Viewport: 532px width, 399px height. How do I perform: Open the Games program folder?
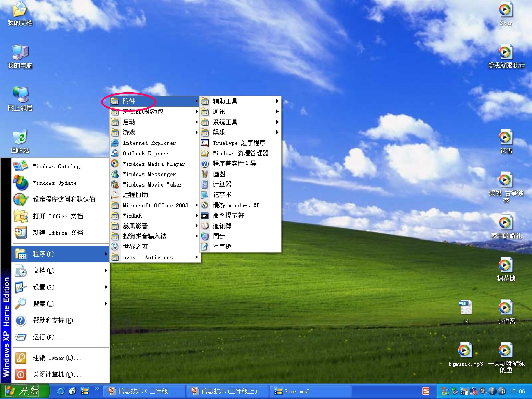[129, 132]
